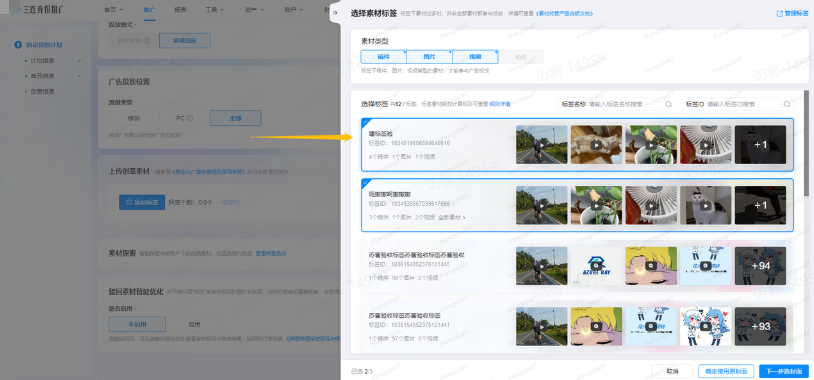
Task: Collapse the tag selection drawer with double-arrow icon
Action: (335, 13)
